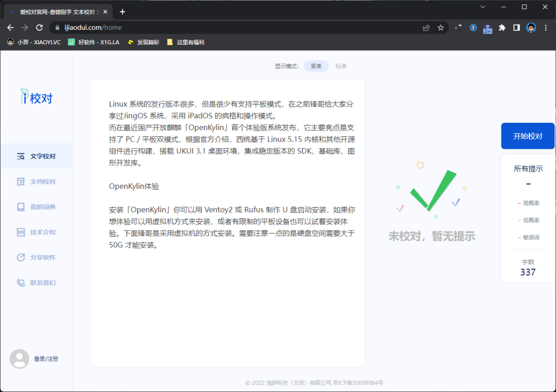Screen dimensions: 556x392
Task: Open the browser extensions puzzle icon
Action: (502, 27)
